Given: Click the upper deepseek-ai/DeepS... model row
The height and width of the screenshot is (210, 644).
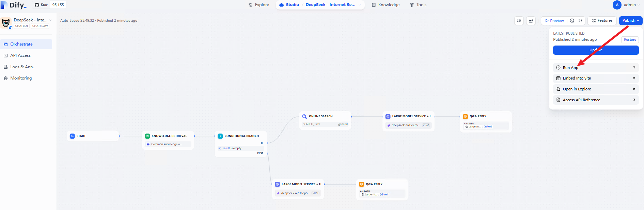Looking at the screenshot, I should coord(408,125).
